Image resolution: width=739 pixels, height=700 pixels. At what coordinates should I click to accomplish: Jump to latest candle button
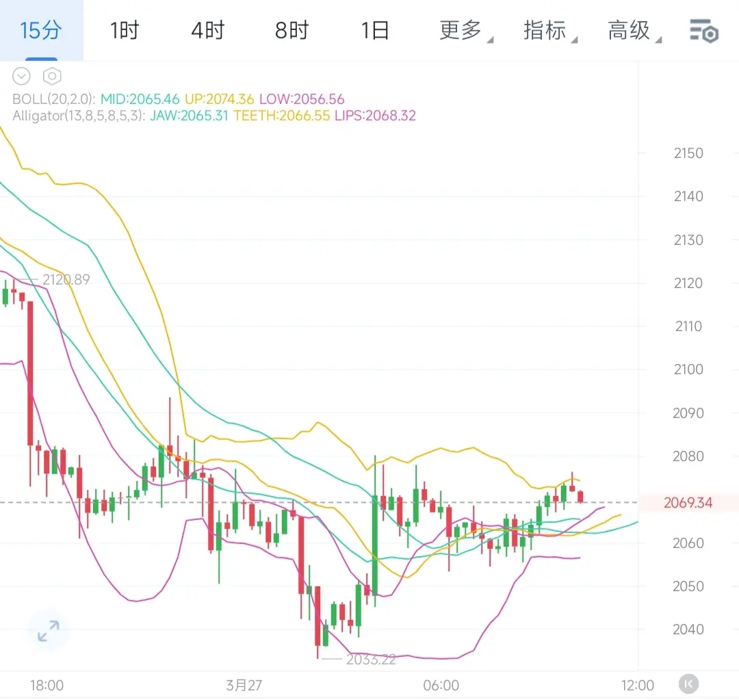pyautogui.click(x=688, y=684)
